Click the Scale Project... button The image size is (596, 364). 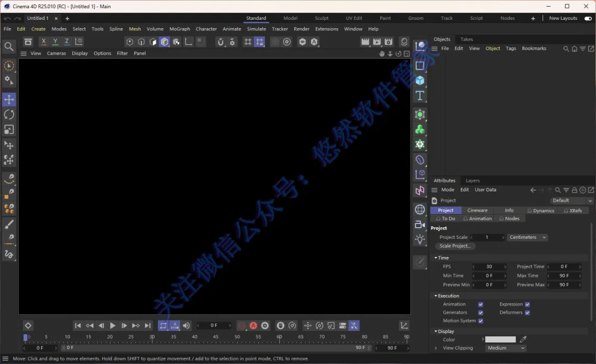[x=455, y=246]
